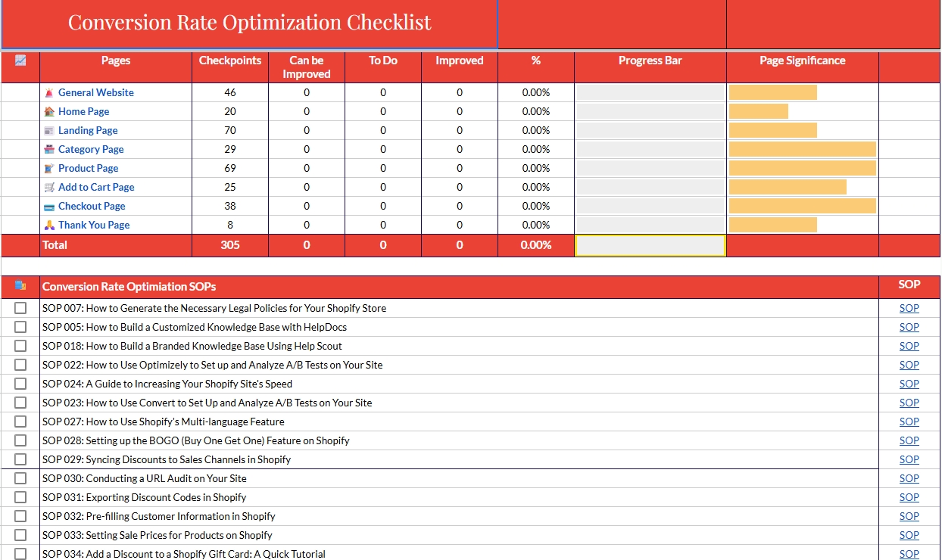Click the Landing Page icon
Image resolution: width=942 pixels, height=560 pixels.
coord(49,130)
